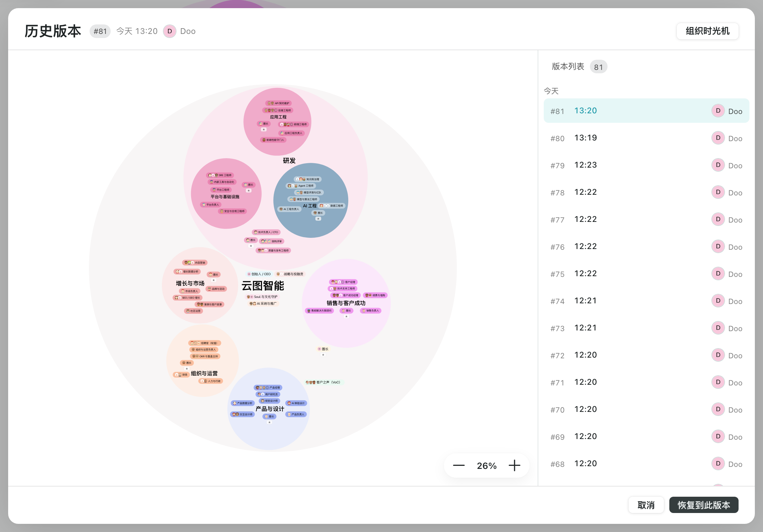
Task: Select version #74 at 12:21
Action: pyautogui.click(x=646, y=301)
